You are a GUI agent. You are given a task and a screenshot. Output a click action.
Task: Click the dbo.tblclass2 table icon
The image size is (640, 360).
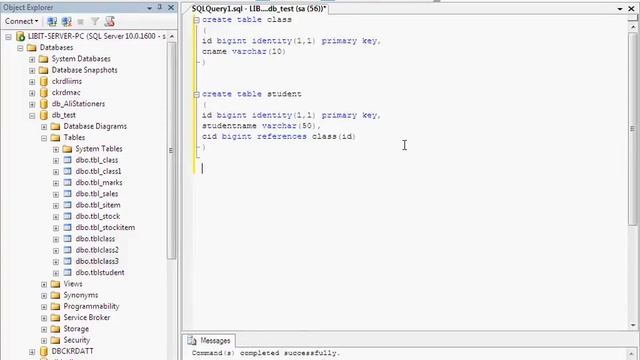[67, 250]
